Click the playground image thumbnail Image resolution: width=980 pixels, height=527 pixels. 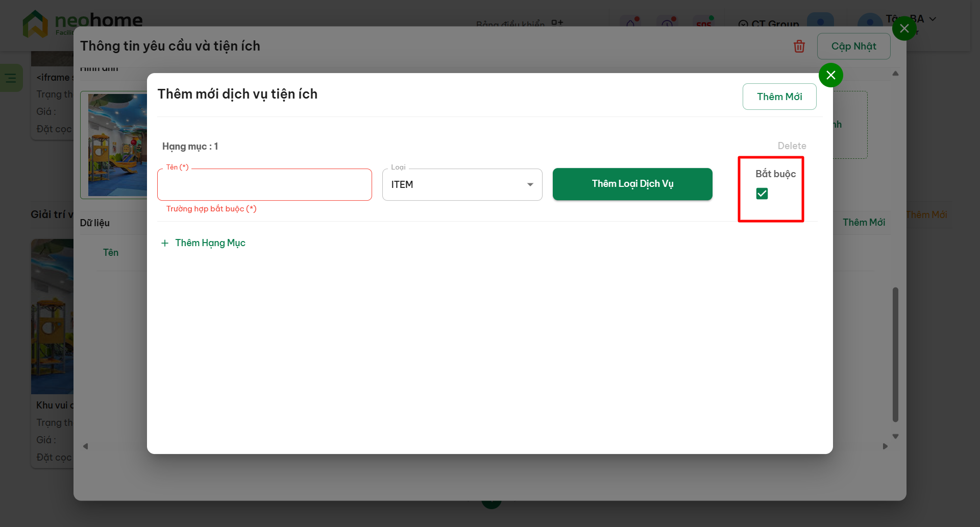click(x=117, y=145)
